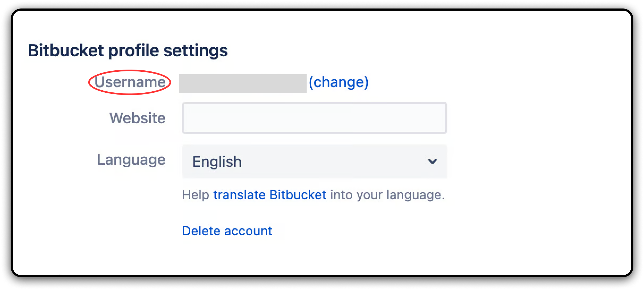Select the English text in Language selector
This screenshot has width=644, height=290.
coord(217,162)
